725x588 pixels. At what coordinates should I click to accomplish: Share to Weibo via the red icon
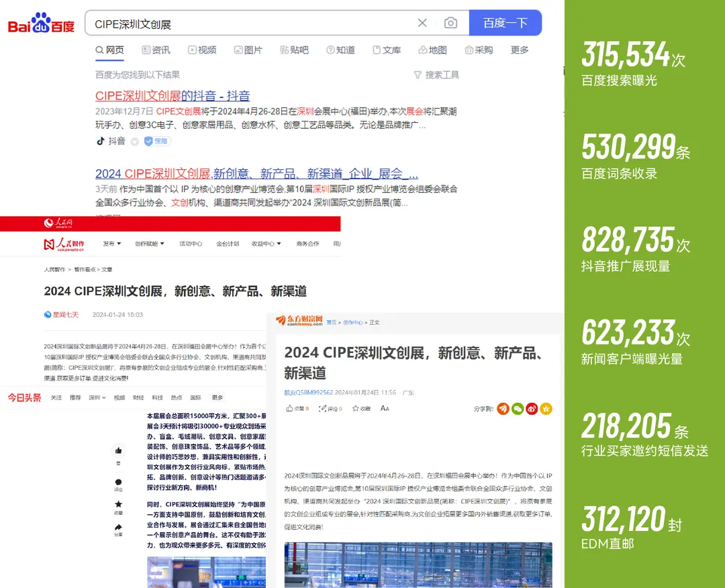(532, 409)
